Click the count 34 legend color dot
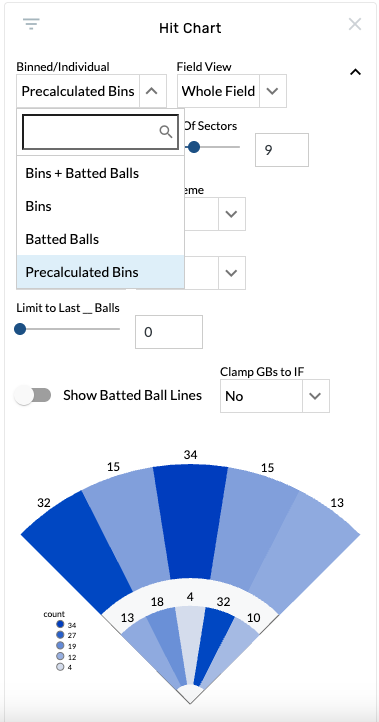This screenshot has width=379, height=722. [x=60, y=625]
